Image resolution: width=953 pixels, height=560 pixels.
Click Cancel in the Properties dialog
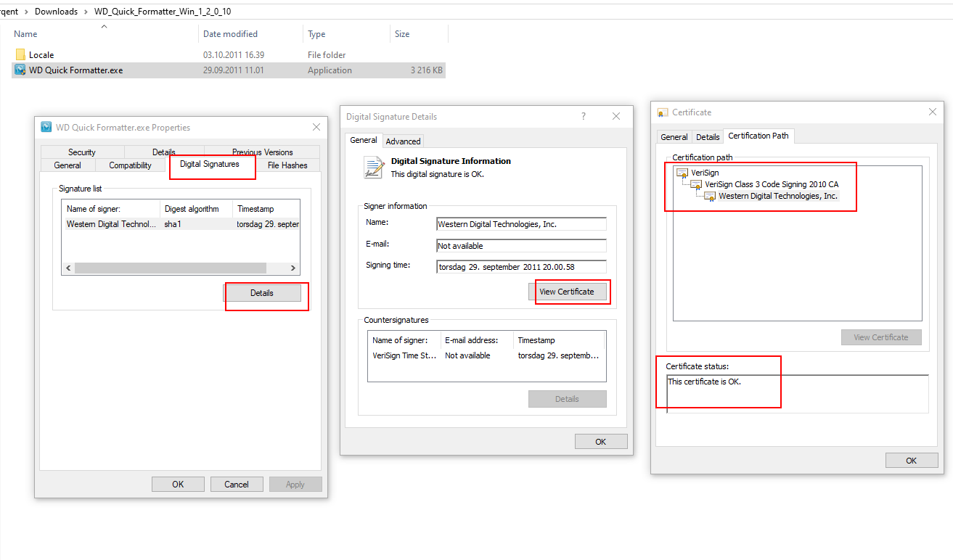[237, 485]
